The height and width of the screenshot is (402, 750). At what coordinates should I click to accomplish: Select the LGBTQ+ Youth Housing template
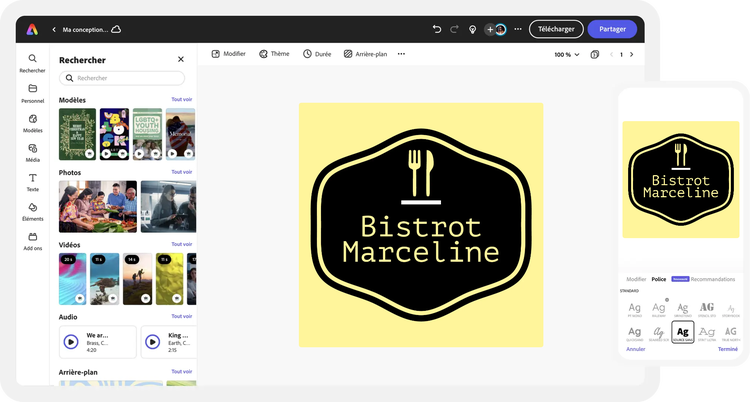tap(147, 134)
